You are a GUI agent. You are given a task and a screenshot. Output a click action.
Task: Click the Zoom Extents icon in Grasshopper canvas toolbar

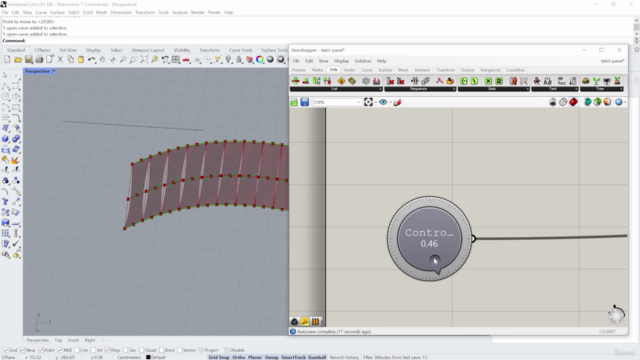(368, 102)
